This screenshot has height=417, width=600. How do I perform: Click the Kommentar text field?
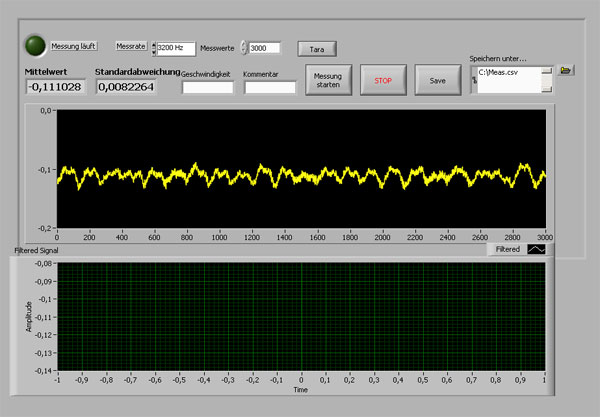click(x=270, y=87)
